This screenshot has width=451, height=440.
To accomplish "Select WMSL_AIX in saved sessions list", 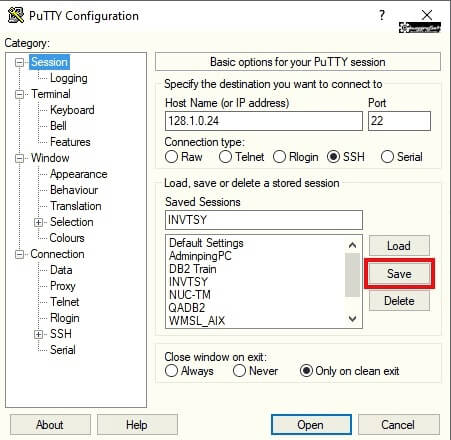I will point(197,321).
